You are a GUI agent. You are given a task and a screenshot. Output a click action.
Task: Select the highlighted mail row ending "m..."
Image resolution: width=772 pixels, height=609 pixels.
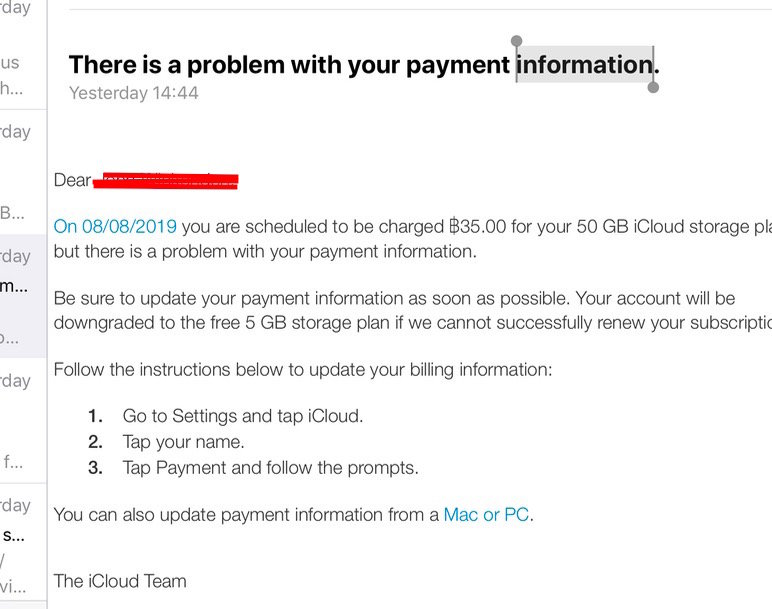click(23, 296)
